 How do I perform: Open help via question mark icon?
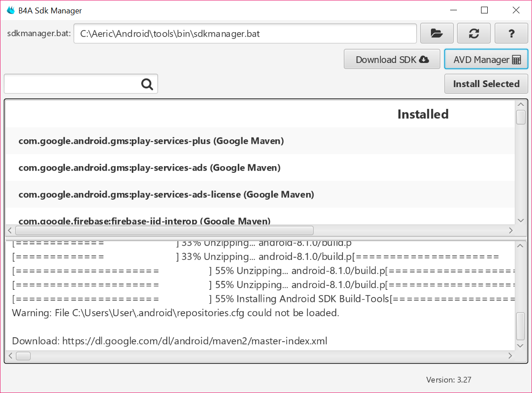click(x=511, y=33)
